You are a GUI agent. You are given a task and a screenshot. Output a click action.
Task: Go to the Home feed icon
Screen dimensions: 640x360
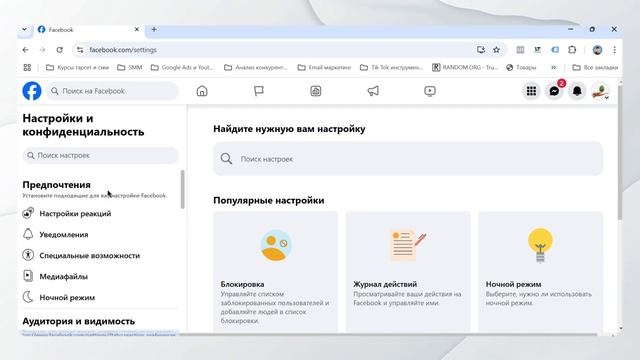tap(202, 91)
